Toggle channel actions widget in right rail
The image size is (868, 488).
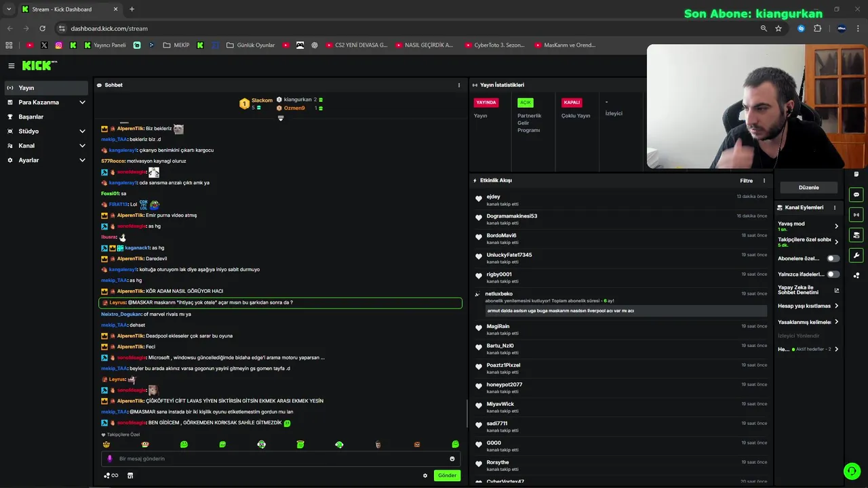point(856,235)
